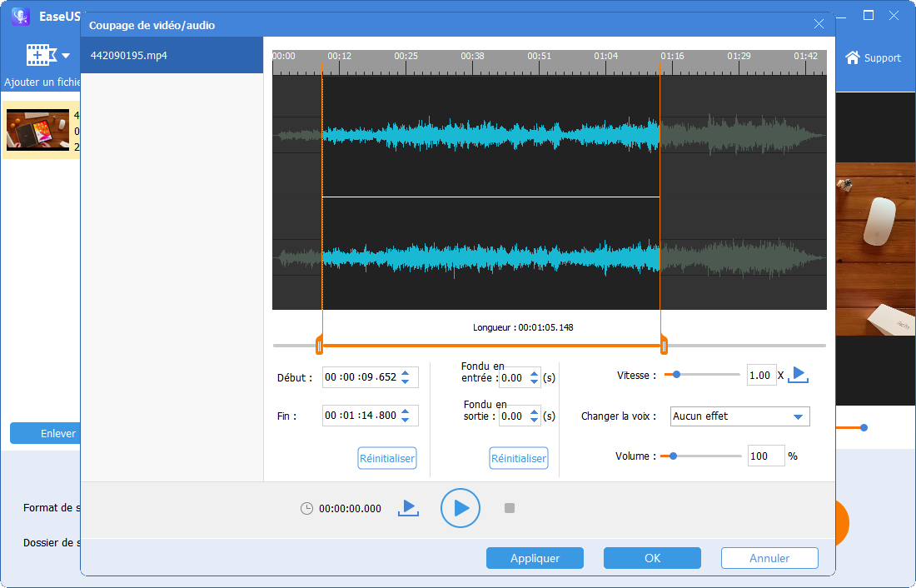916x588 pixels.
Task: Decrease Fondu en entrée value
Action: (534, 381)
